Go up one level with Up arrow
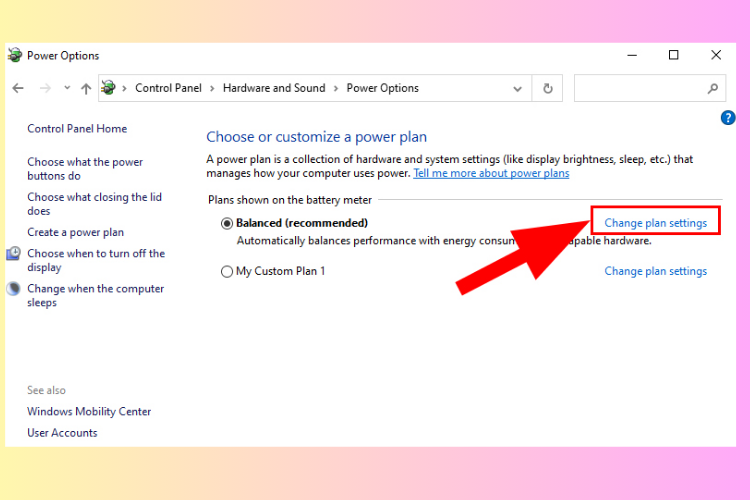 86,88
